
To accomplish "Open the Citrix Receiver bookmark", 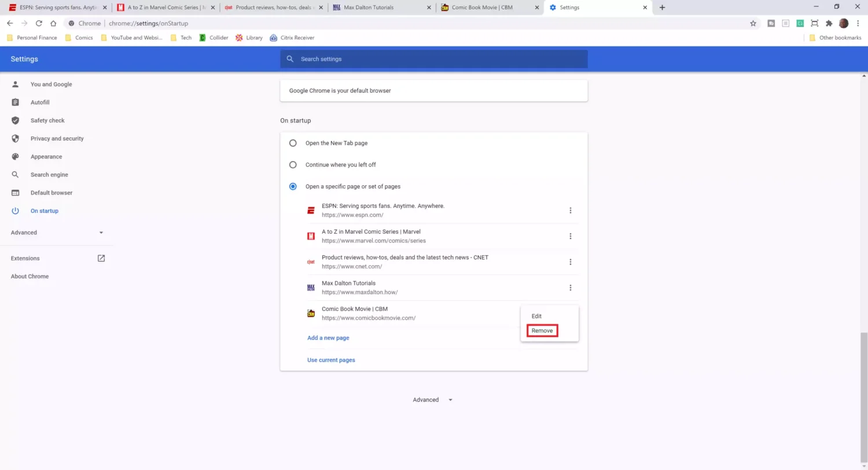I will 292,38.
